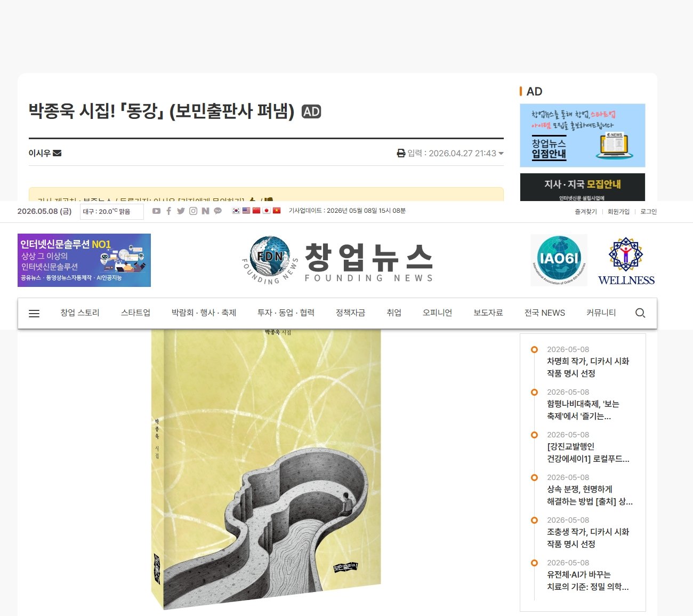Open the Twitter social icon
Screen dimensions: 693x616
[x=181, y=211]
